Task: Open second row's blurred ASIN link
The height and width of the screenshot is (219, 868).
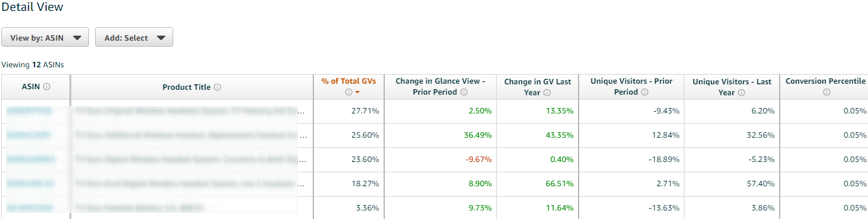Action: pyautogui.click(x=29, y=135)
